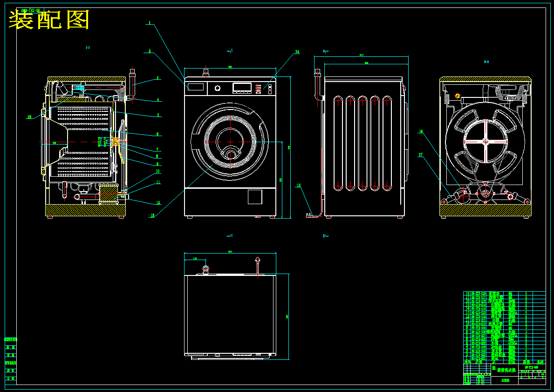Click part callout number 11
Viewport: 554px width, 392px height.
(158, 182)
